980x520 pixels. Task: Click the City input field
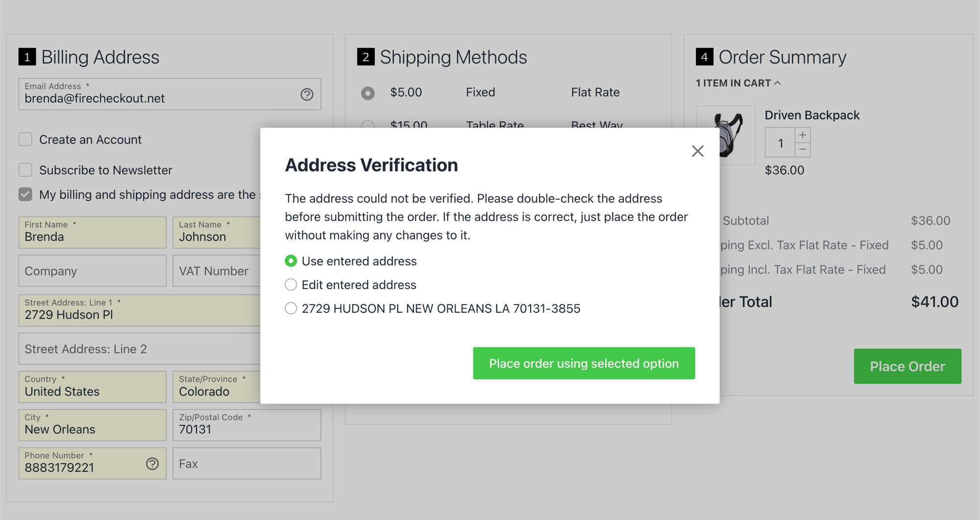(x=93, y=425)
